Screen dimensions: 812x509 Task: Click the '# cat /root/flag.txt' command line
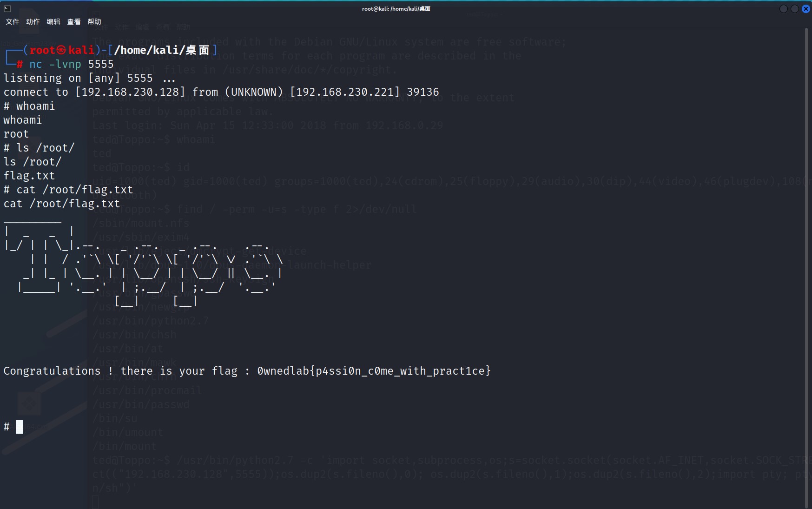(68, 190)
